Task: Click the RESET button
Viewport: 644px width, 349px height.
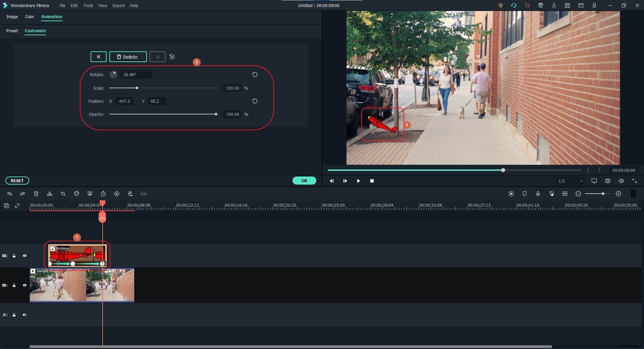Action: 17,181
